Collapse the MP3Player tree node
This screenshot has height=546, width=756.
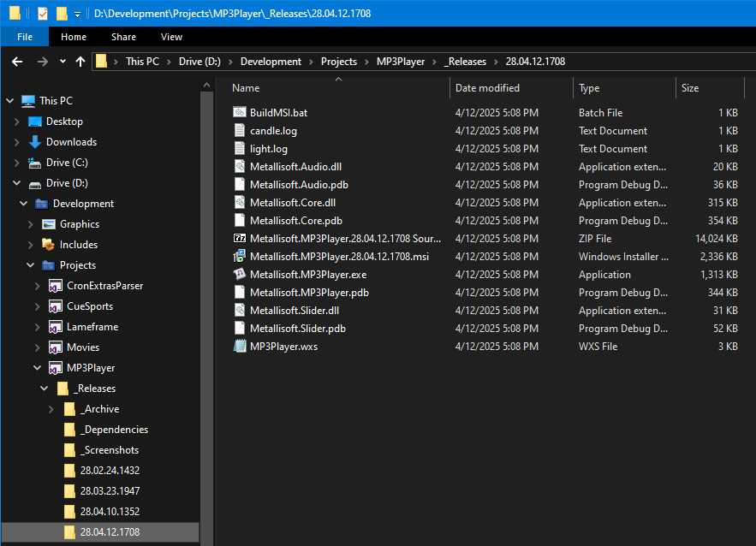(37, 368)
